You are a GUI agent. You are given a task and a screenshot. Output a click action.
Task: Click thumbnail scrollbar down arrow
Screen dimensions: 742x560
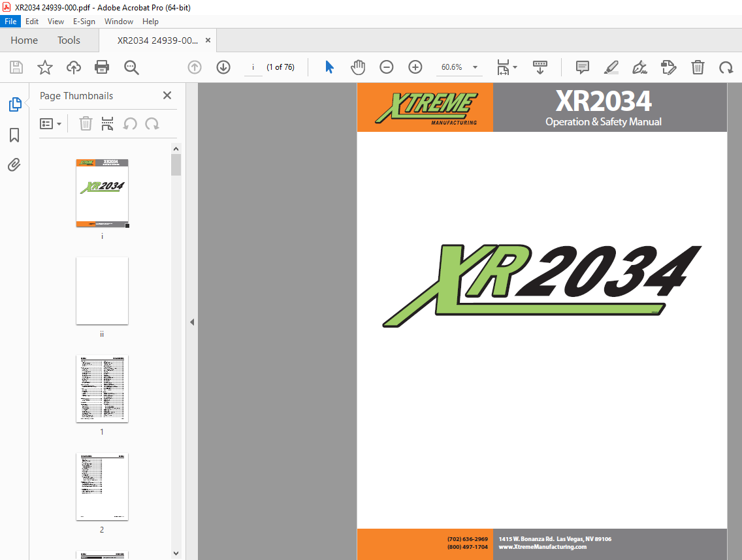[176, 553]
